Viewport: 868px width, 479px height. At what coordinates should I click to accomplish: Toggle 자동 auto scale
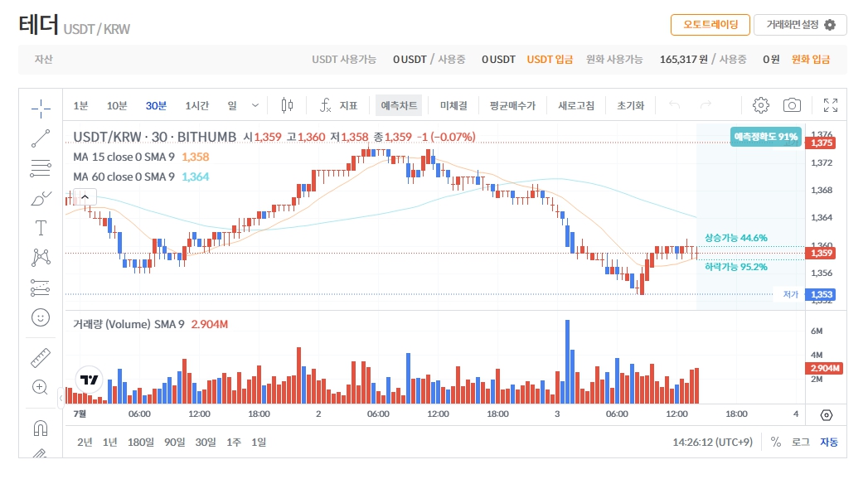(829, 442)
